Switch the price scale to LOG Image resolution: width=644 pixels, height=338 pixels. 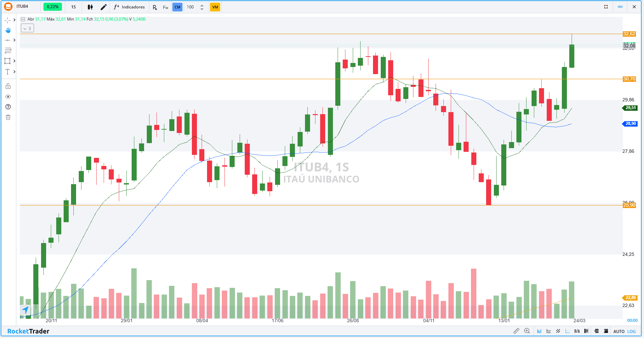[x=632, y=331]
